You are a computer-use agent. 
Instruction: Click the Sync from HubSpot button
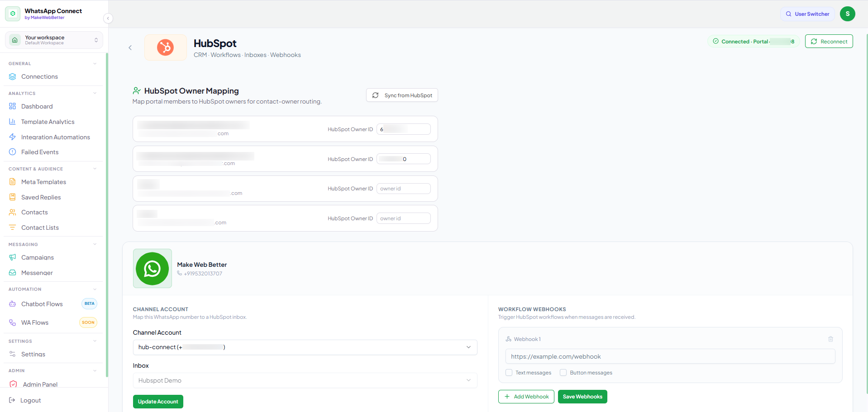point(402,95)
